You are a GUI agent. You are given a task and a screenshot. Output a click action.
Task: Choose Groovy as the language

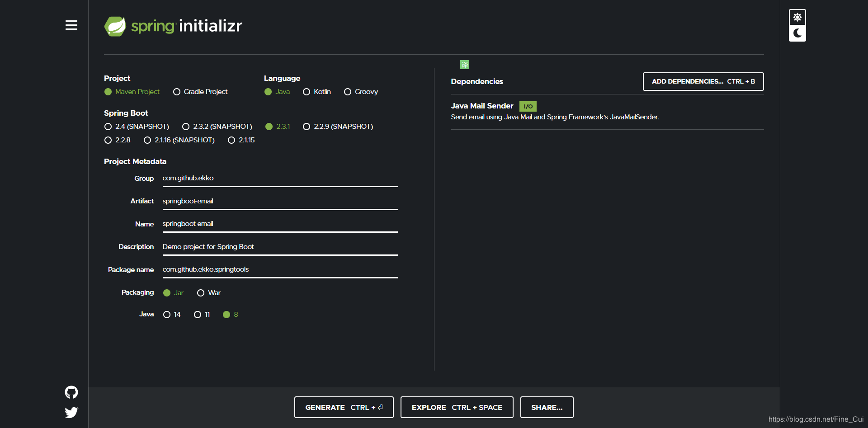[x=361, y=92]
